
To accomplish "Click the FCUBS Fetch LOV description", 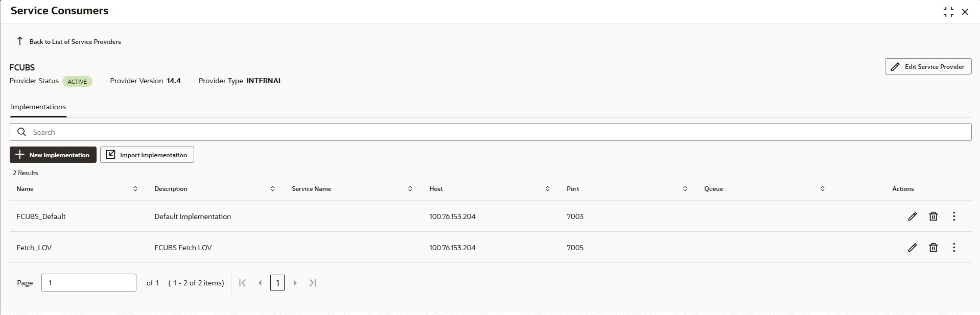I will [x=183, y=248].
